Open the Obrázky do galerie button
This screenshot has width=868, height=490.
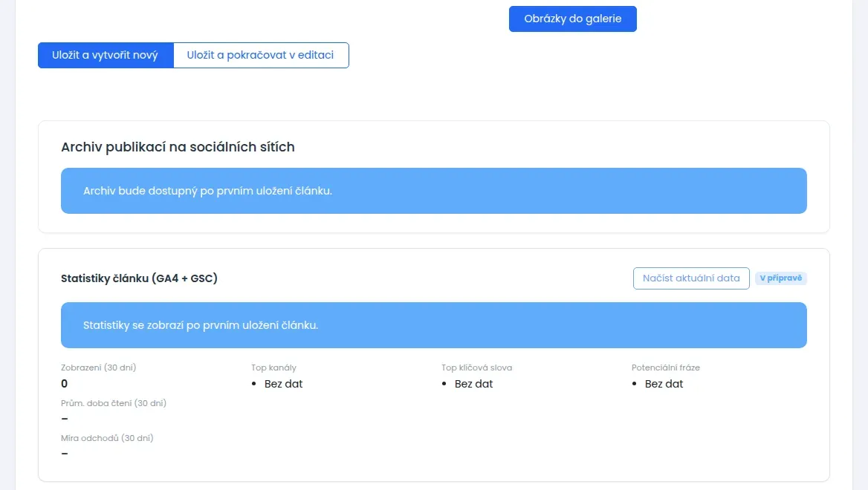[572, 19]
